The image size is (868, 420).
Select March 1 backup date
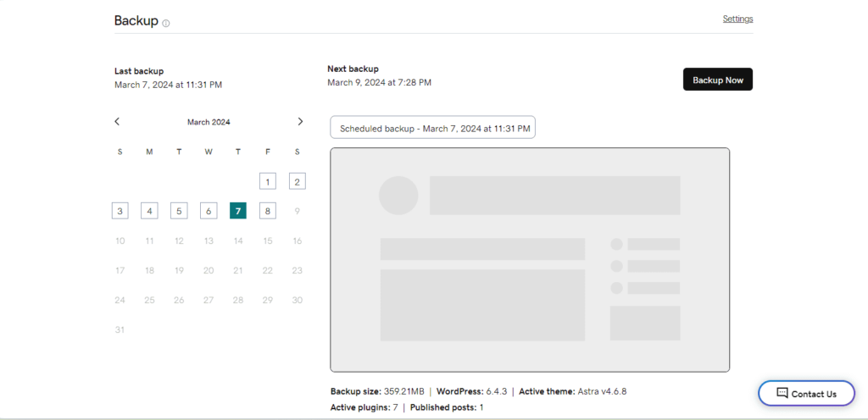[268, 181]
